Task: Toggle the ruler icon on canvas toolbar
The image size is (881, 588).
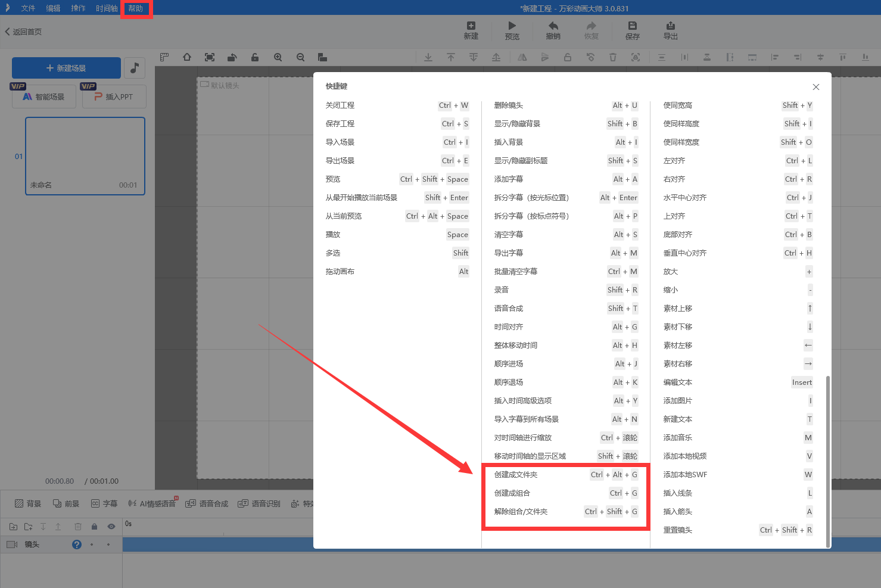Action: tap(164, 58)
